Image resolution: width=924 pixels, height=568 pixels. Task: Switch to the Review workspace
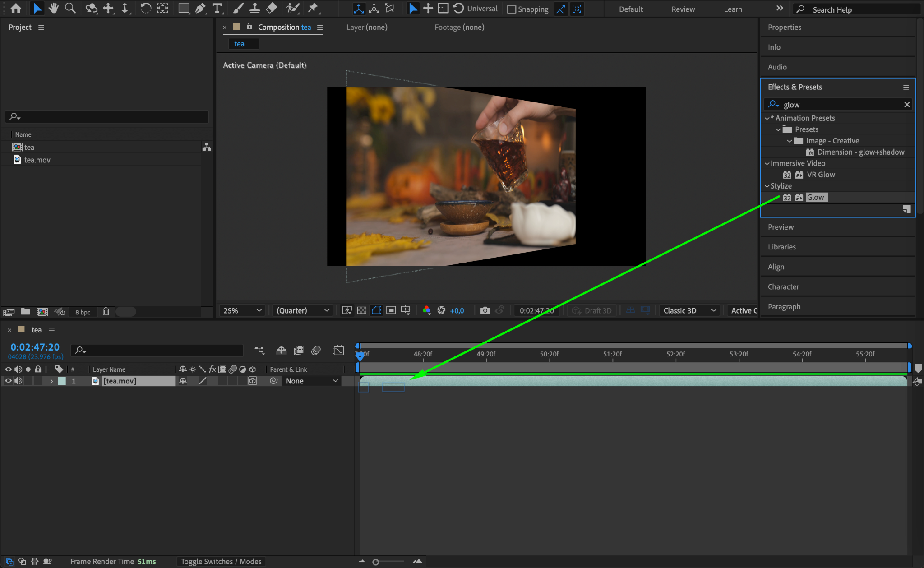(683, 9)
